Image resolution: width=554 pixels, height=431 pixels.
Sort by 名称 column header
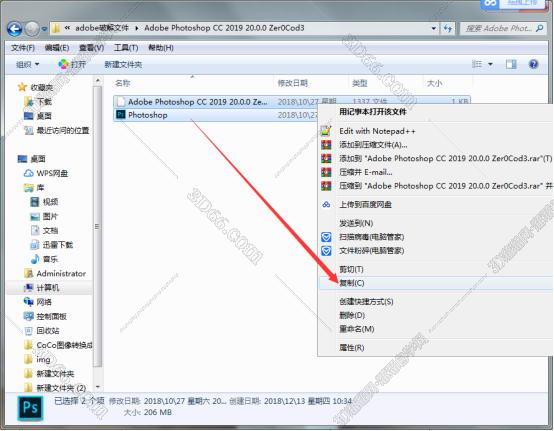(123, 83)
